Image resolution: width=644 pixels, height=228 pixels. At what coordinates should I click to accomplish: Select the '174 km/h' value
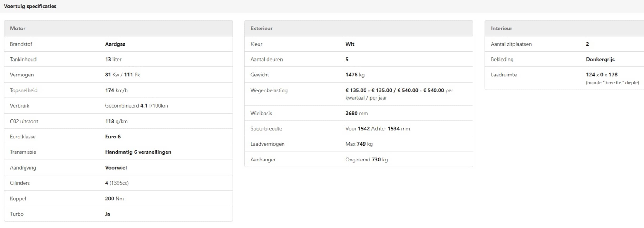116,90
